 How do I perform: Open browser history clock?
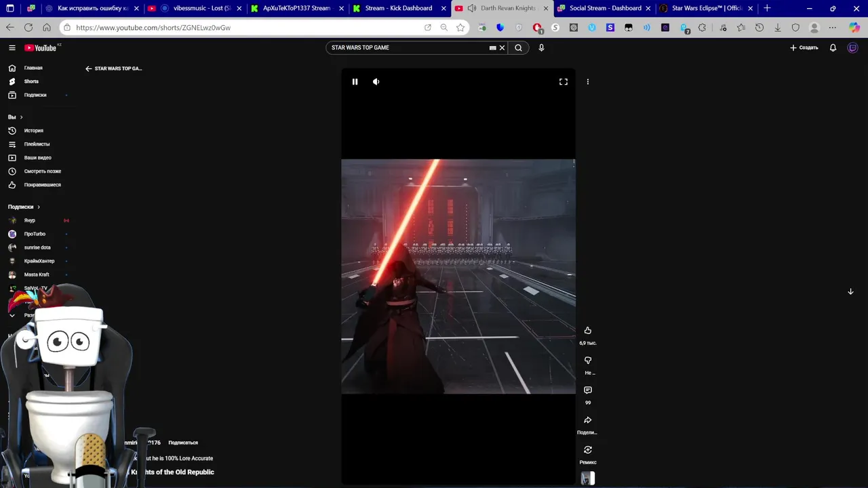[x=759, y=28]
